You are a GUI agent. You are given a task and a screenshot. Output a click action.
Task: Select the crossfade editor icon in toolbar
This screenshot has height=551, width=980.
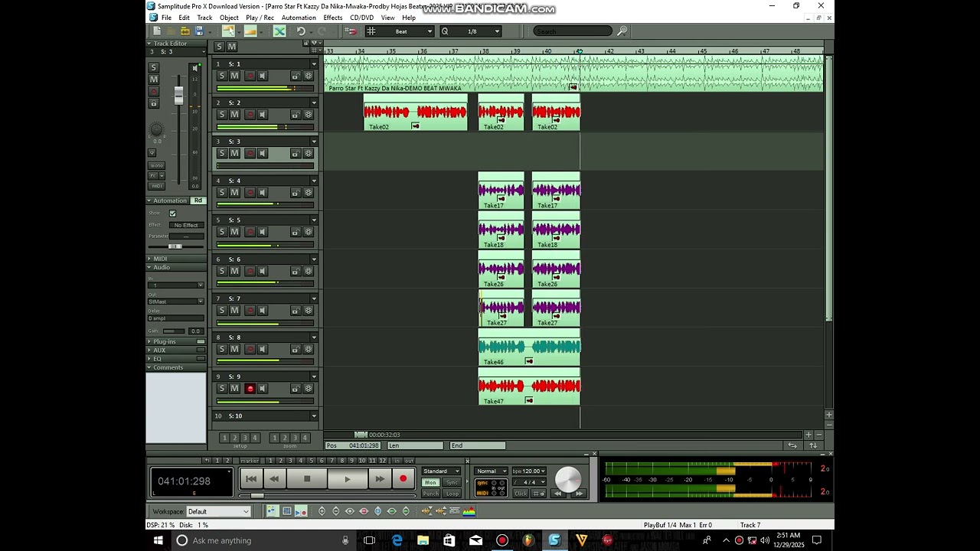coord(279,31)
